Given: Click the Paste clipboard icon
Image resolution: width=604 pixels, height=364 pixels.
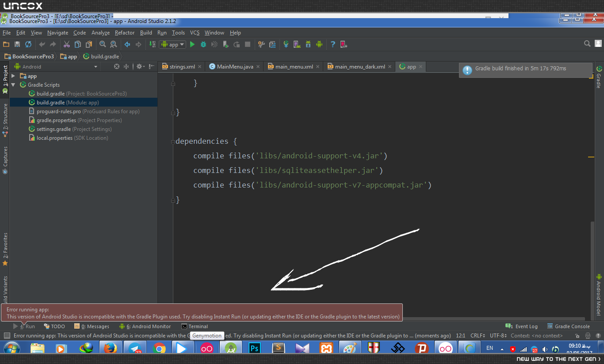Looking at the screenshot, I should pos(89,44).
